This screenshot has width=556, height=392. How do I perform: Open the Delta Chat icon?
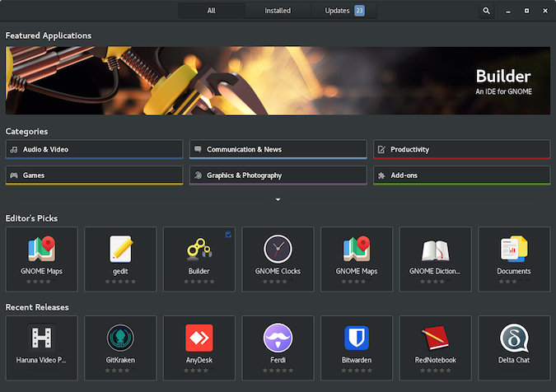coord(514,338)
